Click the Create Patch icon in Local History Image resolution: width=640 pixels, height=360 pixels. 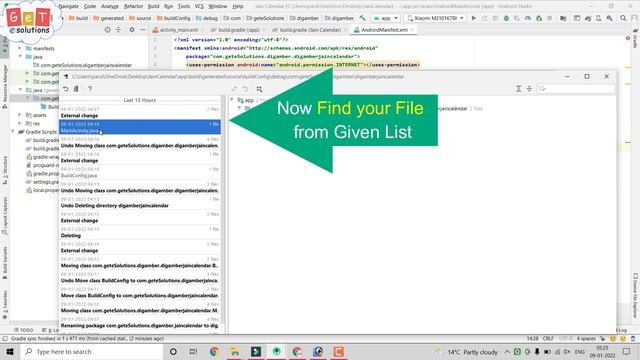click(x=76, y=89)
